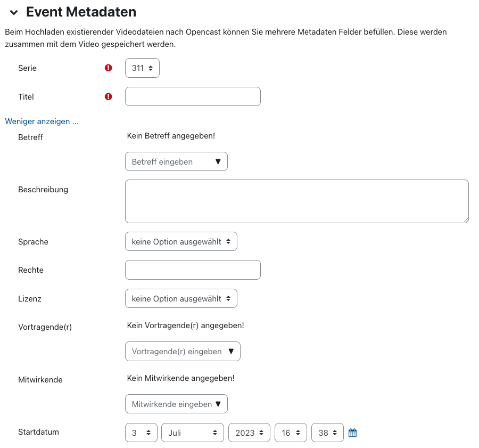Focus the Beschreibung text area

point(296,201)
